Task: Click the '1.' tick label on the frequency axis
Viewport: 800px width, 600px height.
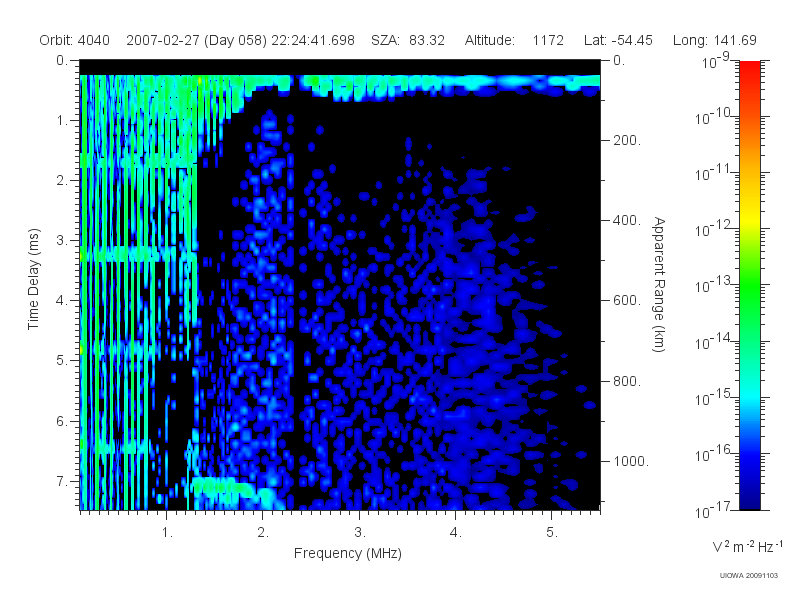Action: tap(167, 533)
